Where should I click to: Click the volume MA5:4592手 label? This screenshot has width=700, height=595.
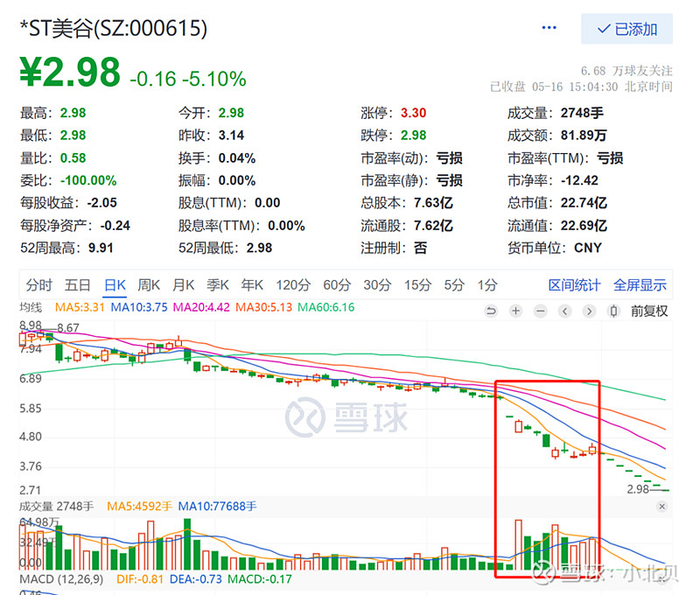tap(139, 506)
